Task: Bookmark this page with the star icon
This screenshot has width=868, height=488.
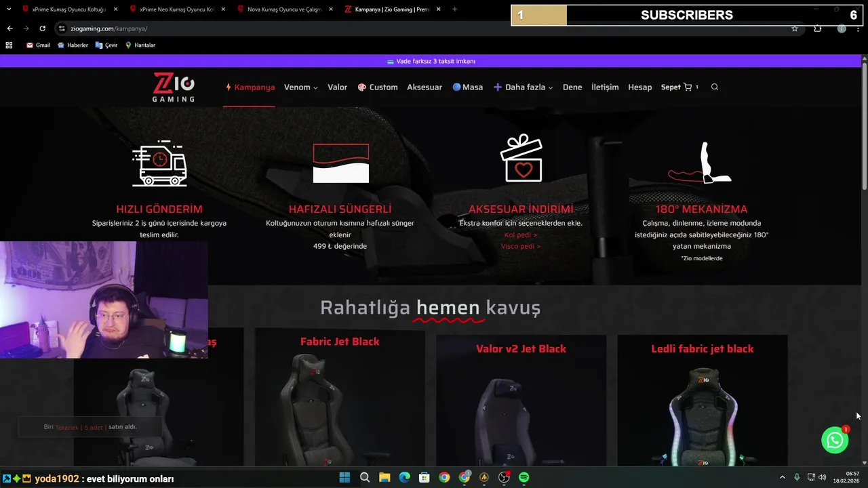Action: point(795,28)
